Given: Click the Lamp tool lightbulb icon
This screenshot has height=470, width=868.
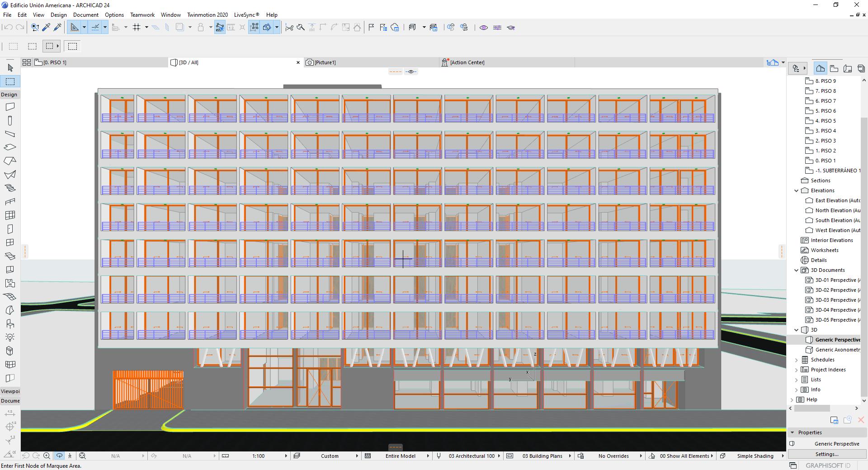Looking at the screenshot, I should tap(10, 337).
